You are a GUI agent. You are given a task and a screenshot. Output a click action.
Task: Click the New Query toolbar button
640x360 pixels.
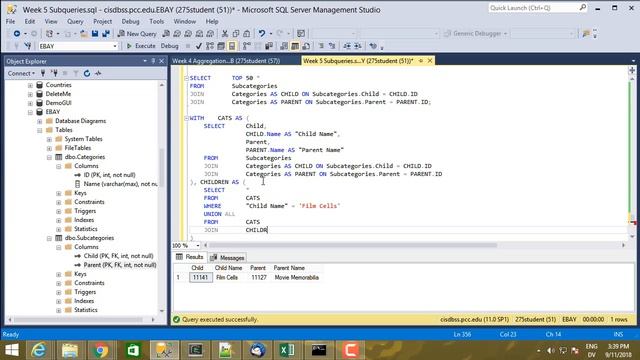click(137, 33)
